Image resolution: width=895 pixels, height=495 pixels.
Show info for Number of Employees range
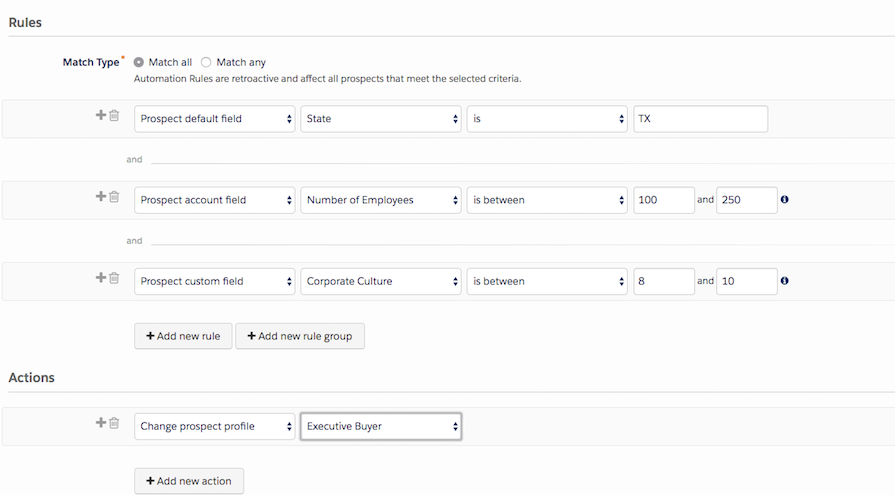tap(784, 199)
